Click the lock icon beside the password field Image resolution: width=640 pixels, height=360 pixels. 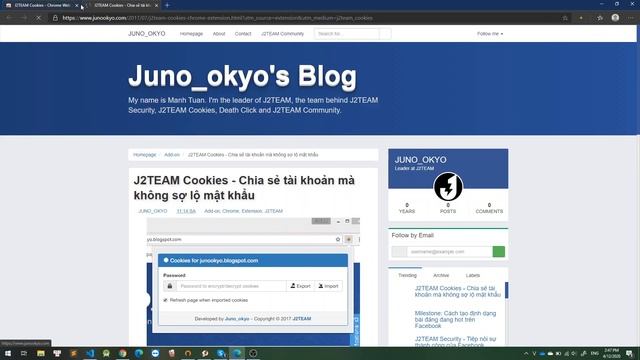(170, 286)
